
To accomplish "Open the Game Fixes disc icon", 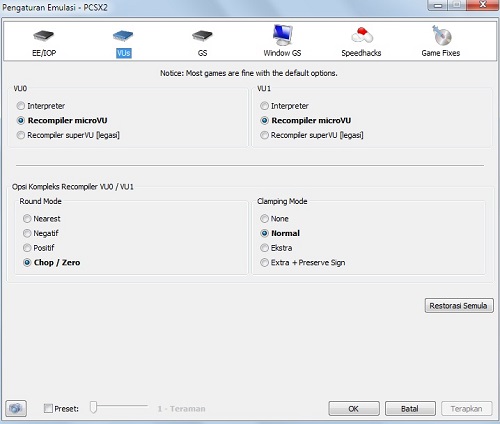I will (441, 35).
